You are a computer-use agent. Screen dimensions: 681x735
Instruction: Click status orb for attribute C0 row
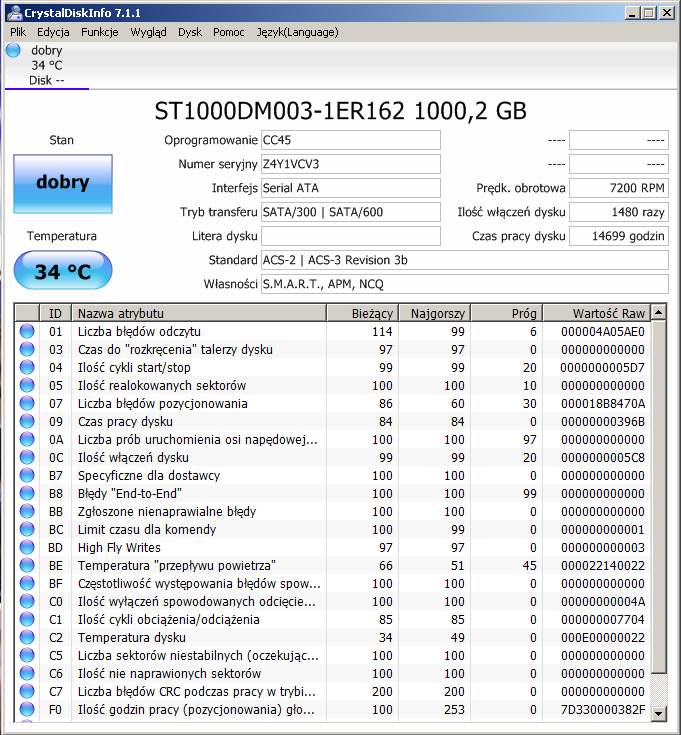(27, 601)
